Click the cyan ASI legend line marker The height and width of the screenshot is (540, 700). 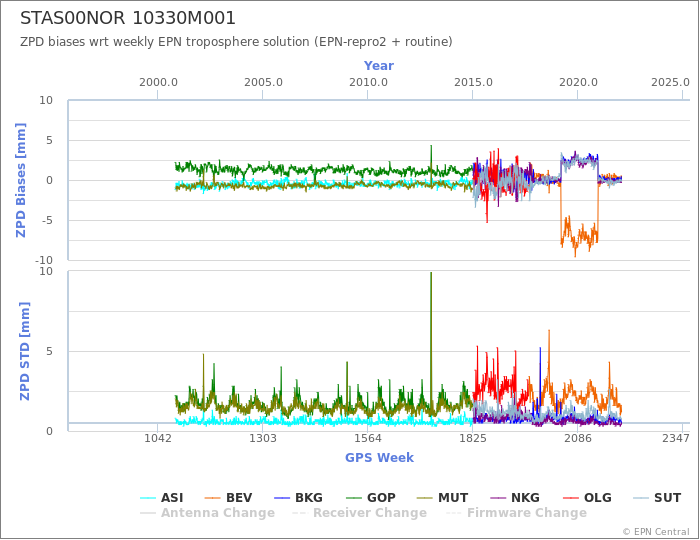(148, 498)
